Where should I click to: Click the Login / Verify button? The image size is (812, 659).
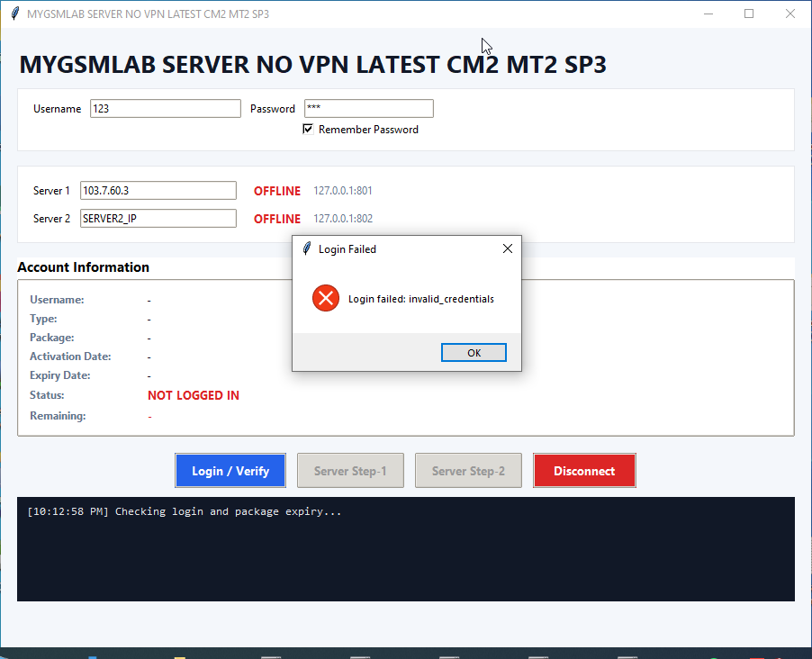click(x=230, y=471)
